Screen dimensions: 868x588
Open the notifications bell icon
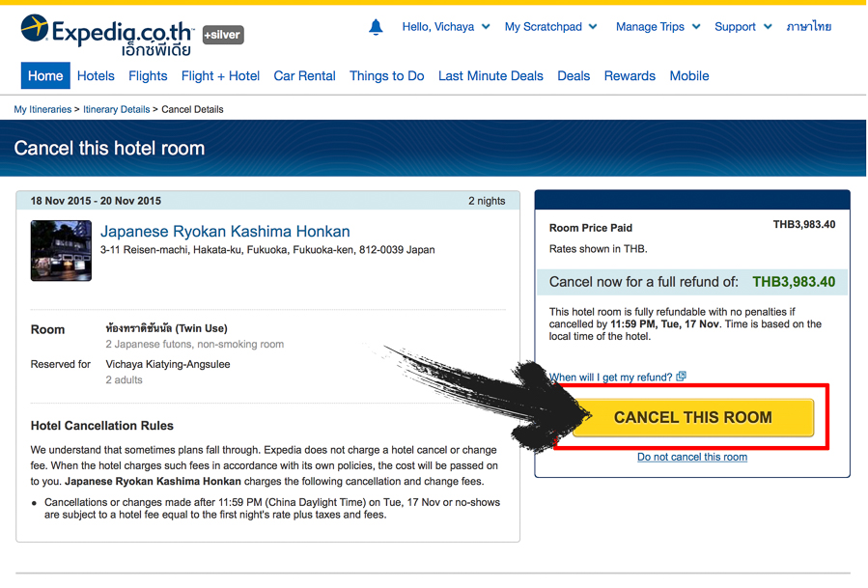point(376,27)
